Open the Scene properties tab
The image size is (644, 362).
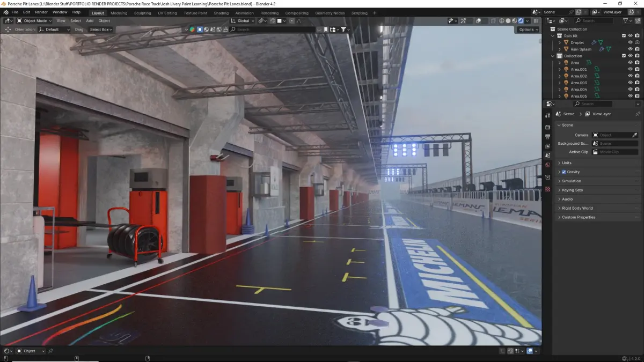pos(547,156)
